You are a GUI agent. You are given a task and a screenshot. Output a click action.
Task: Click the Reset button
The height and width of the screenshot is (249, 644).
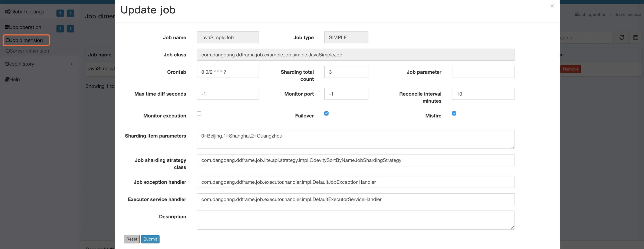pyautogui.click(x=131, y=239)
